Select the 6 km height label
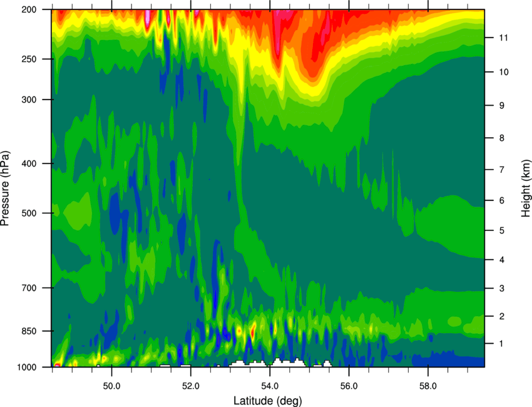This screenshot has width=532, height=407. pos(502,200)
